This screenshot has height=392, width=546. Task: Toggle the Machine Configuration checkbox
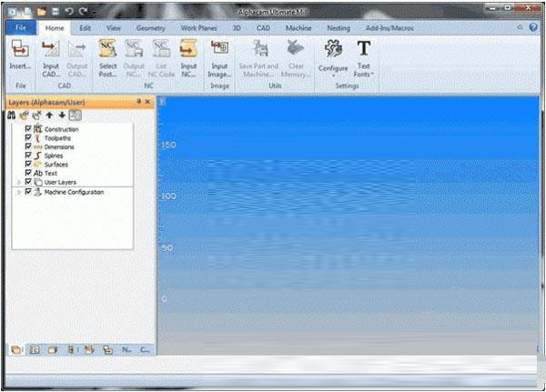pyautogui.click(x=28, y=192)
